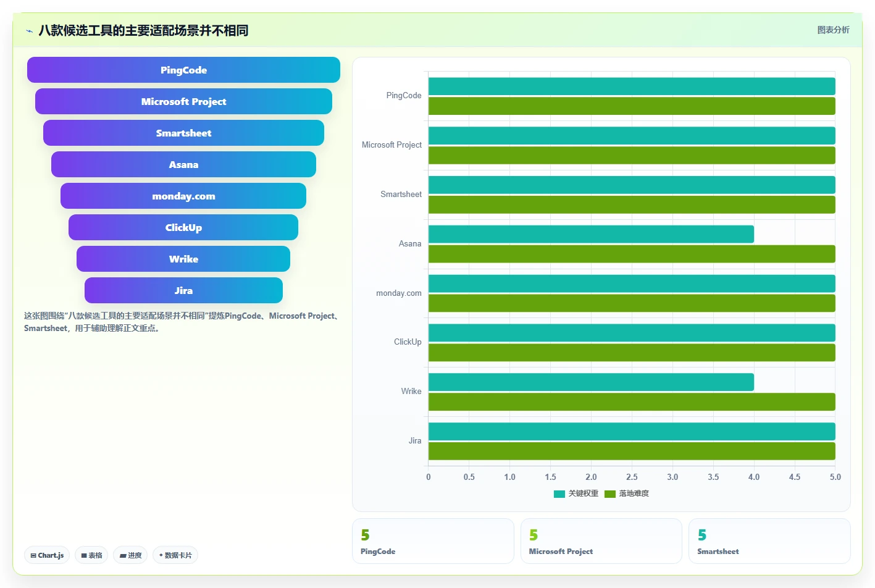875x588 pixels.
Task: Toggle the 关键权重 legend swatch
Action: (559, 493)
